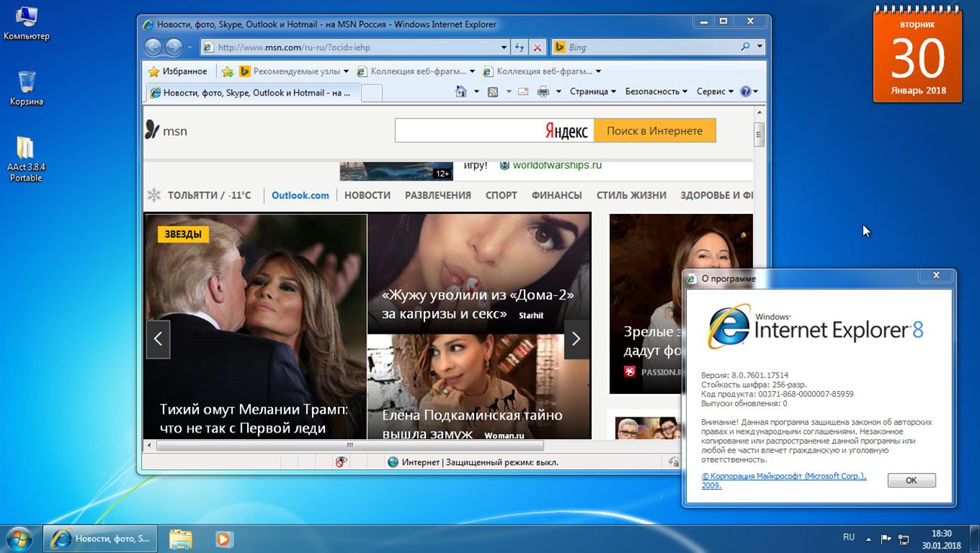Click the Read Mail envelope icon
980x553 pixels.
click(522, 92)
